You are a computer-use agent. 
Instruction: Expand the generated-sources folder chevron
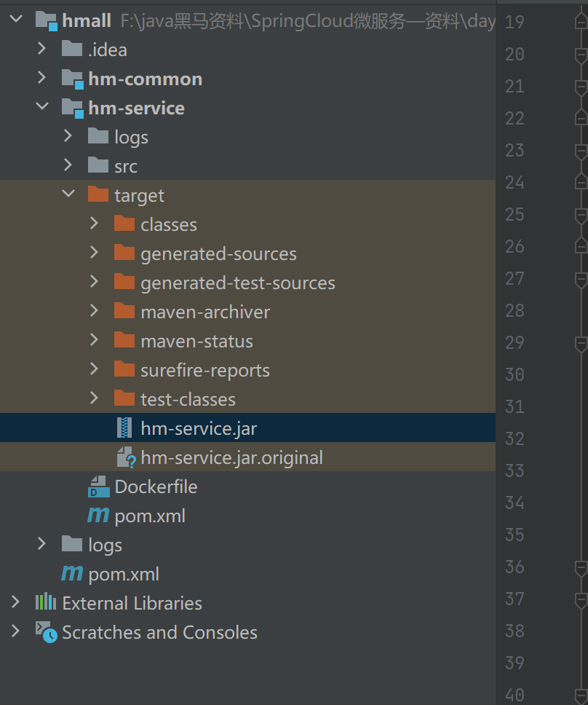tap(94, 252)
